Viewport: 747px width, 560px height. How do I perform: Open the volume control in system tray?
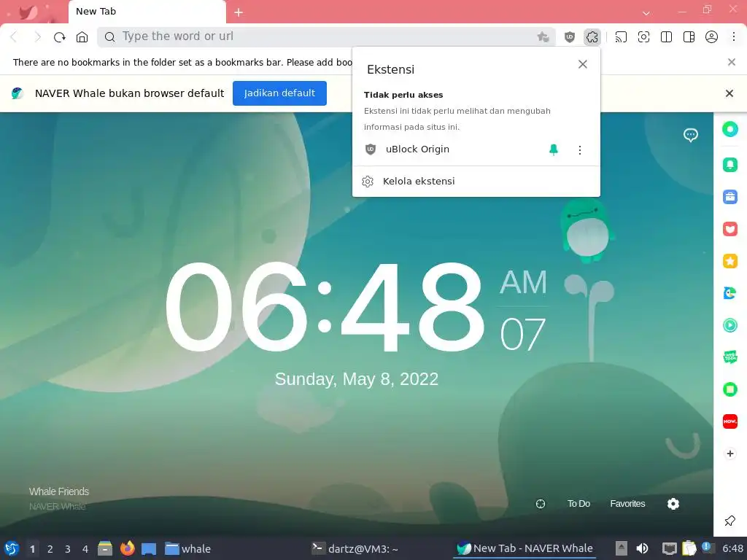point(642,548)
